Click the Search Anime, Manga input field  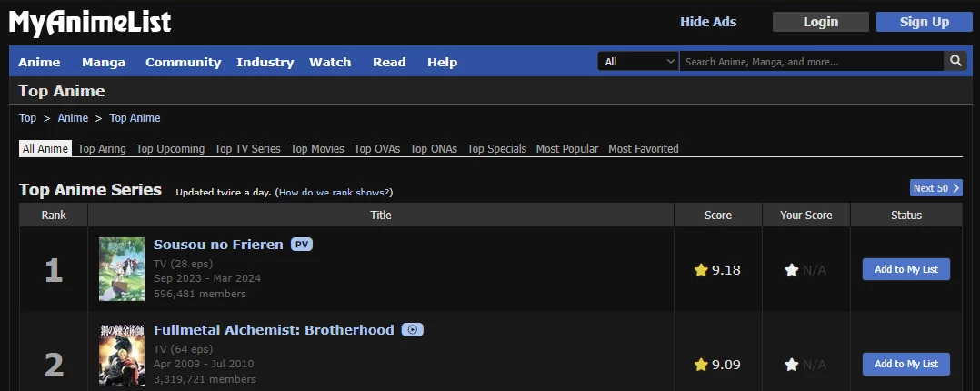[811, 61]
